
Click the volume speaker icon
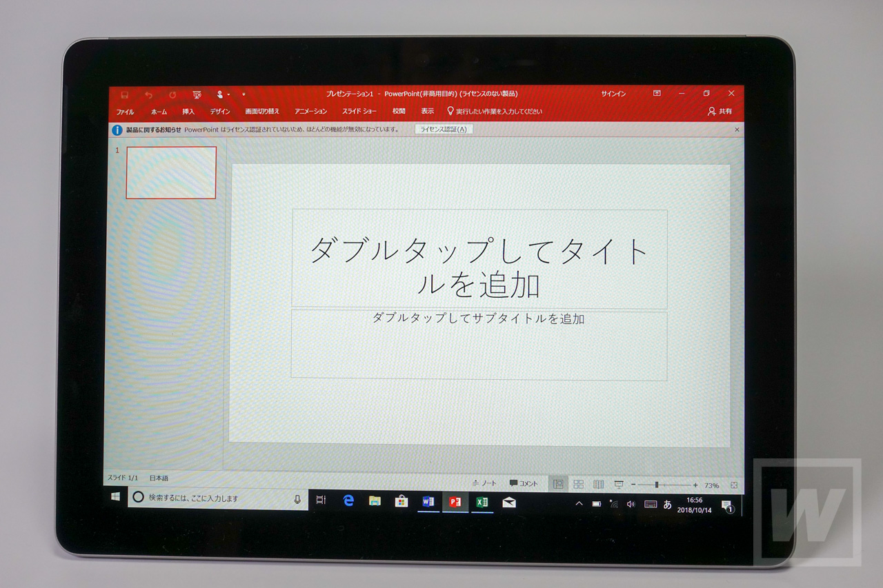pos(631,505)
